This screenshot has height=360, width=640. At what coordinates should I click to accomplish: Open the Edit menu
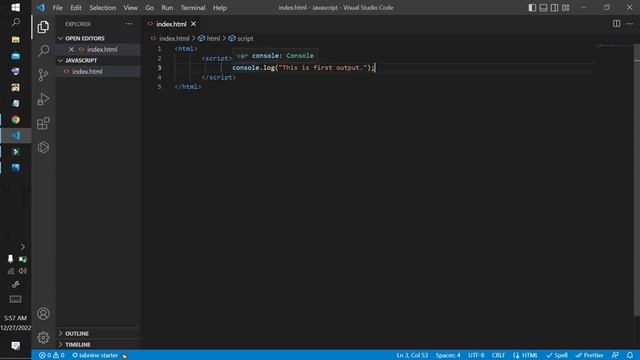(76, 7)
